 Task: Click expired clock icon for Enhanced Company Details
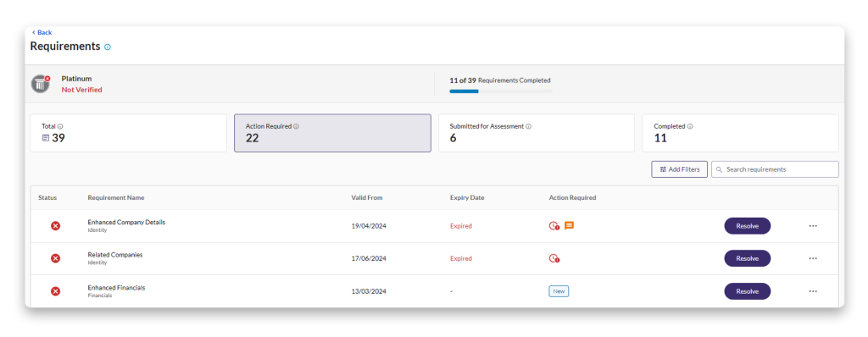click(x=554, y=226)
